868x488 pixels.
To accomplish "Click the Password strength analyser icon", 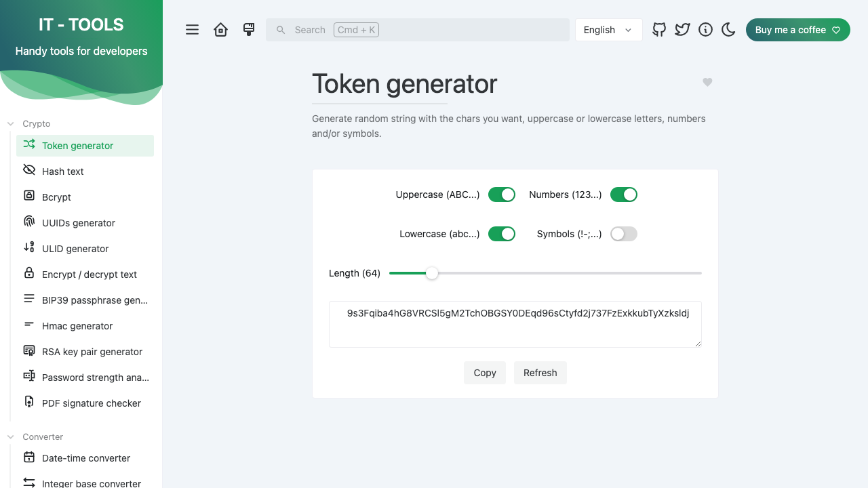I will [x=29, y=376].
